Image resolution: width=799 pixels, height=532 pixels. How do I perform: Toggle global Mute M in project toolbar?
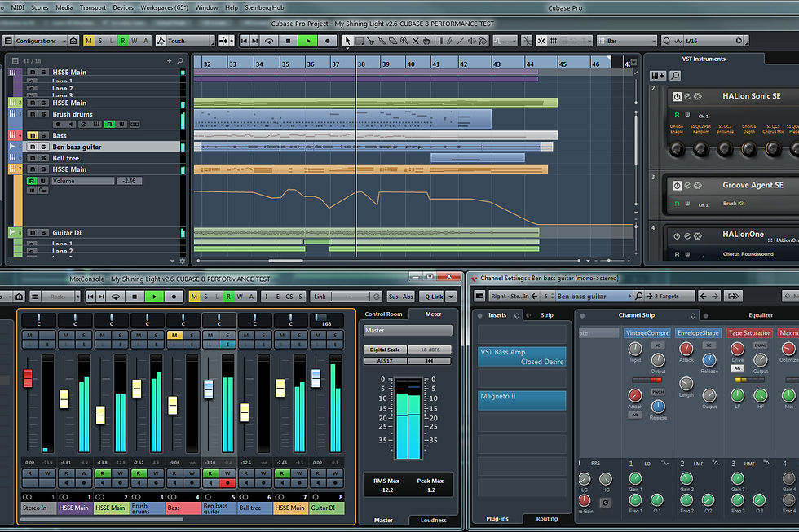pyautogui.click(x=89, y=41)
